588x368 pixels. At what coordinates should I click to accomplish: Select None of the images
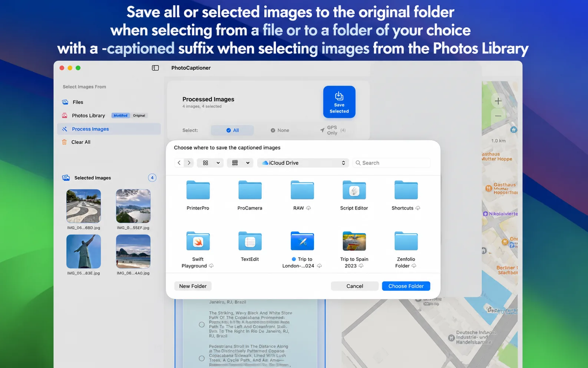pos(280,130)
